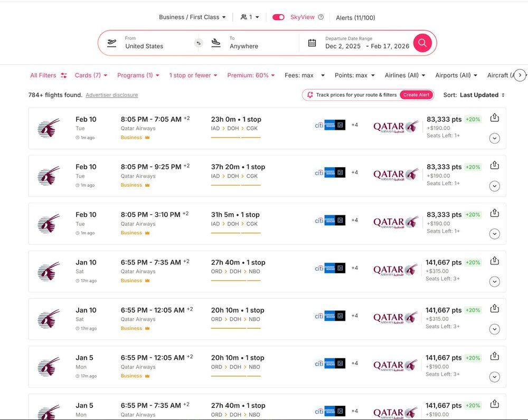This screenshot has width=528, height=420.
Task: Open the All Filters panel
Action: (48, 75)
